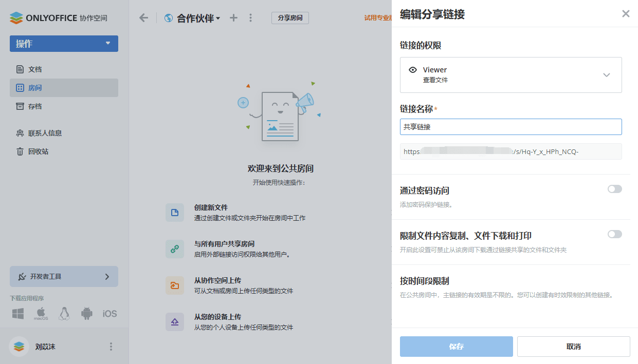Click the 从协作空间上传 folder icon
Viewport: 638px width, 364px height.
(175, 285)
